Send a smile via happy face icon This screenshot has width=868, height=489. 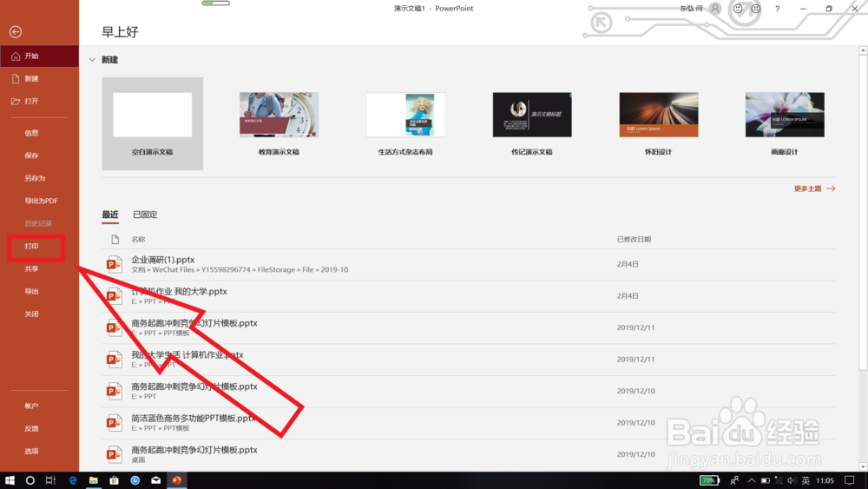[737, 9]
